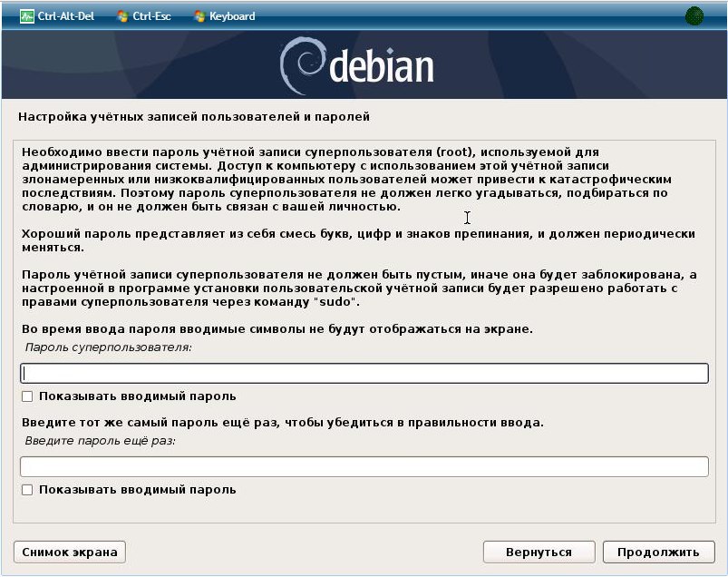Screen dimensions: 728x577
Task: Click the Windows flag icon beside Keyboard
Action: pyautogui.click(x=199, y=16)
